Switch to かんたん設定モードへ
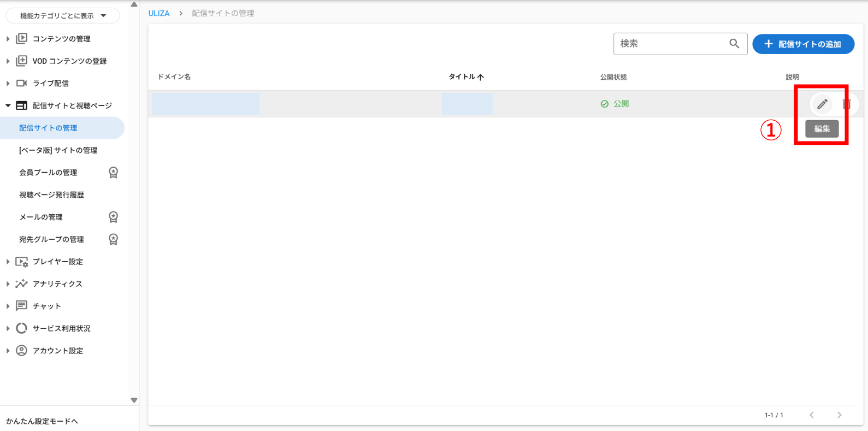Viewport: 868px width, 431px height. coord(42,421)
